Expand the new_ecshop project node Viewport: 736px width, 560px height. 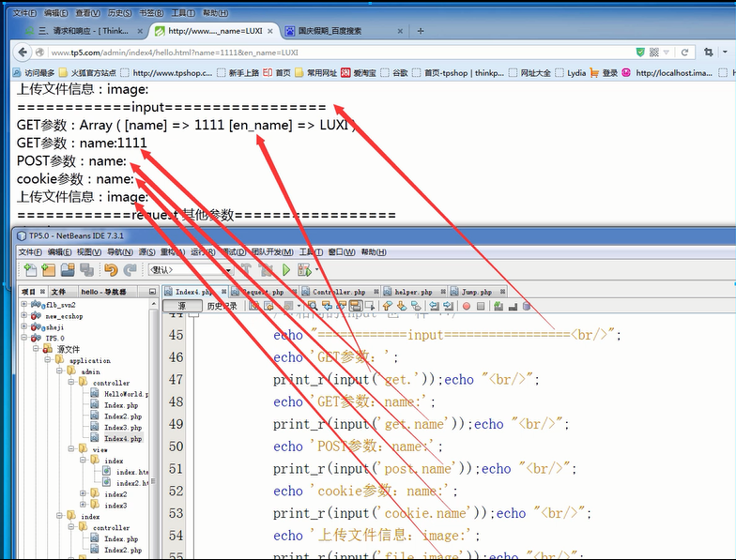(24, 315)
